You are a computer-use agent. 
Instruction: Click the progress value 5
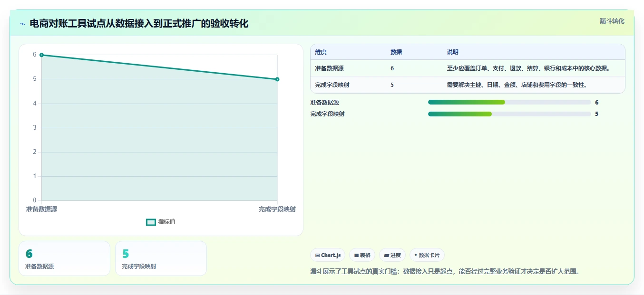[x=596, y=114]
